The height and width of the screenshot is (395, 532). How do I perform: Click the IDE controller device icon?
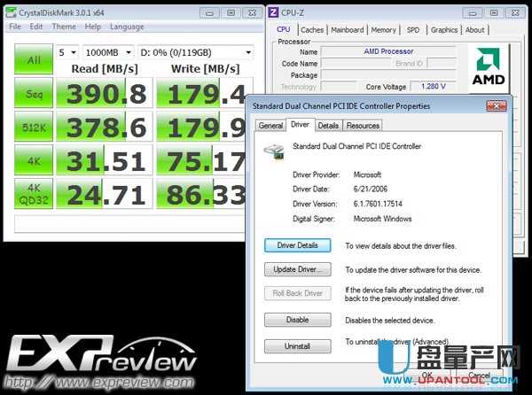coord(277,151)
